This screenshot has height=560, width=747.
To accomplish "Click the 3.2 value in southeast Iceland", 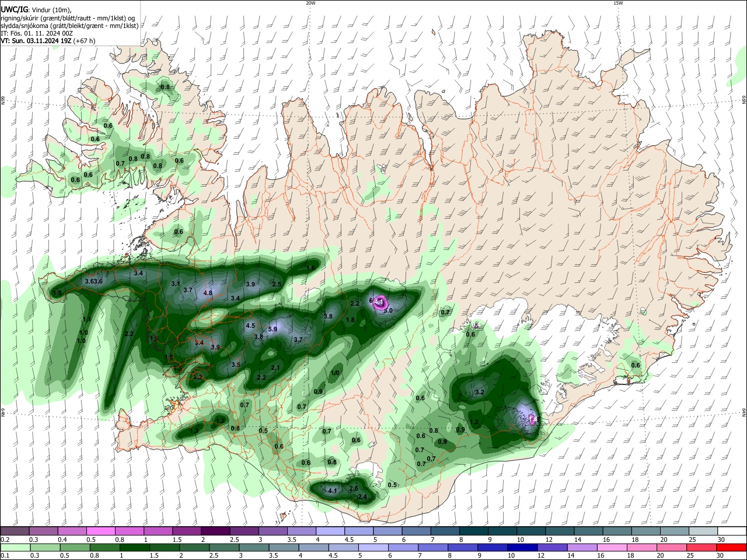I will tap(480, 392).
